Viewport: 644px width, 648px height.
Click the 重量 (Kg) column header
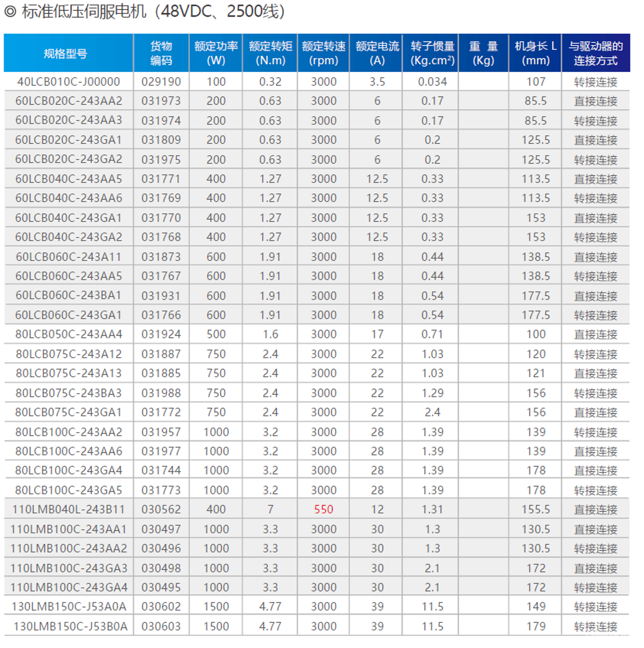(x=483, y=53)
